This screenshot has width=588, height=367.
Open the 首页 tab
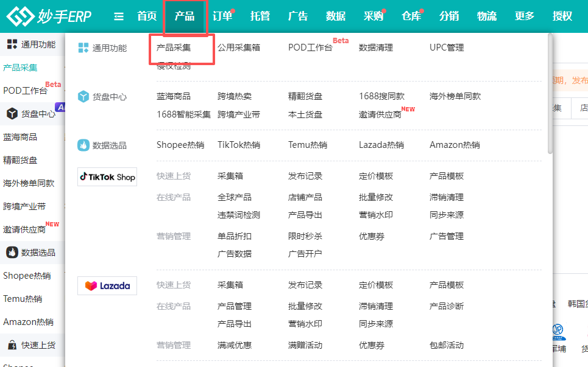147,16
